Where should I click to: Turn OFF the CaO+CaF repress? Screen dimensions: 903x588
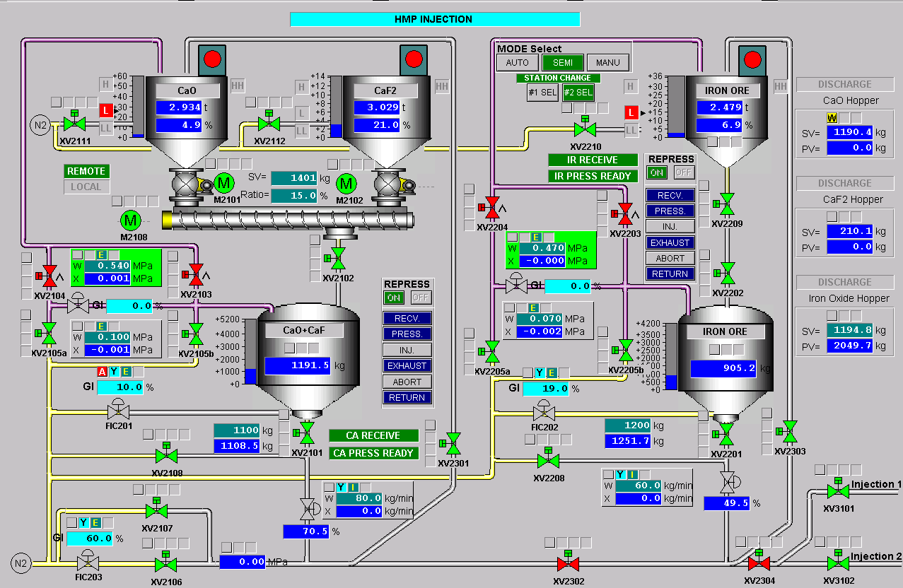pos(421,298)
